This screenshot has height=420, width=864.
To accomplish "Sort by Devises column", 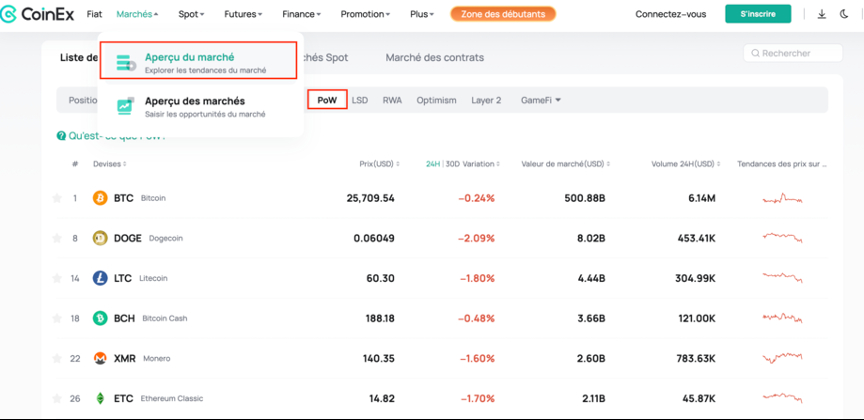I will pyautogui.click(x=110, y=164).
